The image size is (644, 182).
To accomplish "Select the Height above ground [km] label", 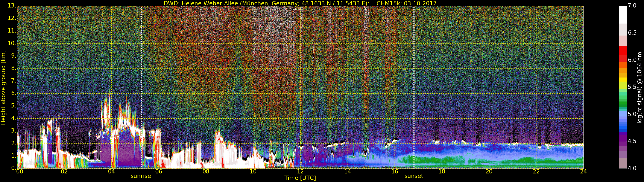I will coord(3,87).
